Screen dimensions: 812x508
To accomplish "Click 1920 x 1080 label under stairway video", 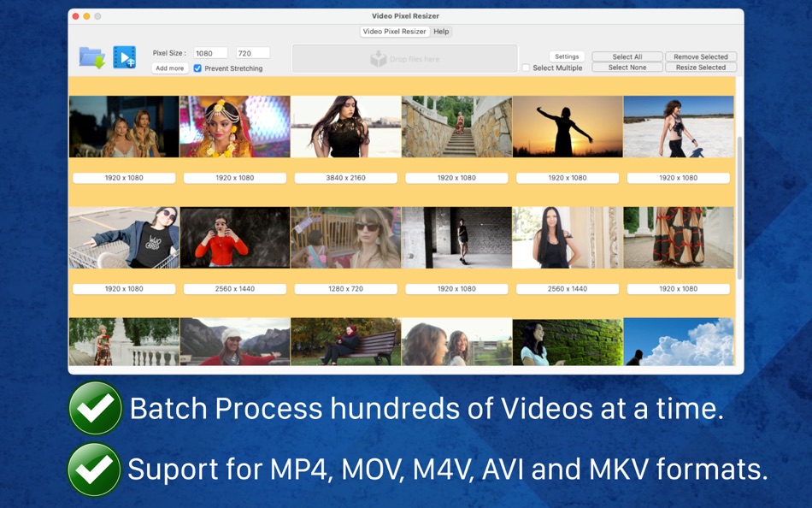I will pyautogui.click(x=456, y=178).
